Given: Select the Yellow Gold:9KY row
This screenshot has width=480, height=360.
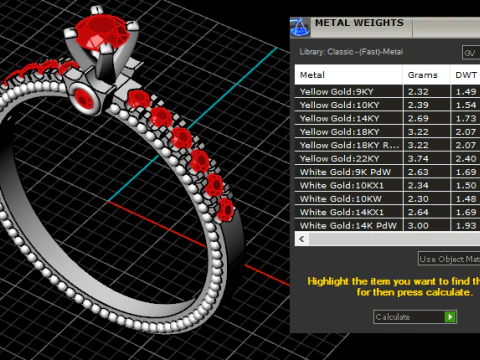Looking at the screenshot, I should click(387, 91).
